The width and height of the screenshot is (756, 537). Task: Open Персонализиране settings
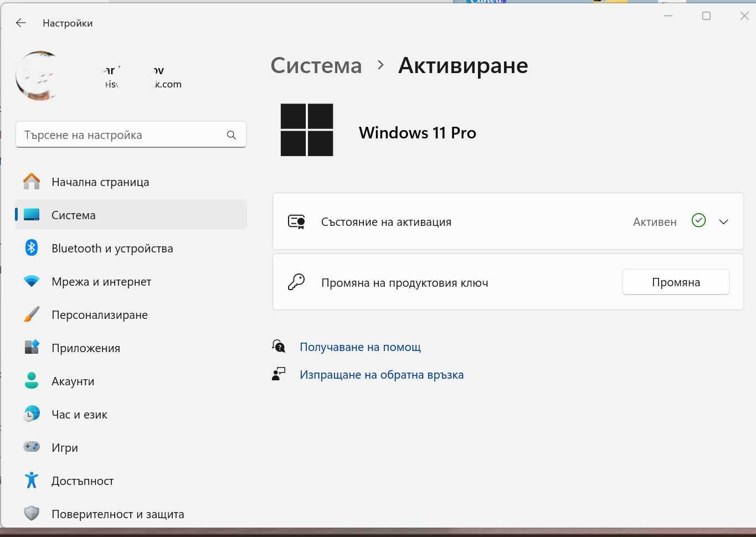coord(131,314)
